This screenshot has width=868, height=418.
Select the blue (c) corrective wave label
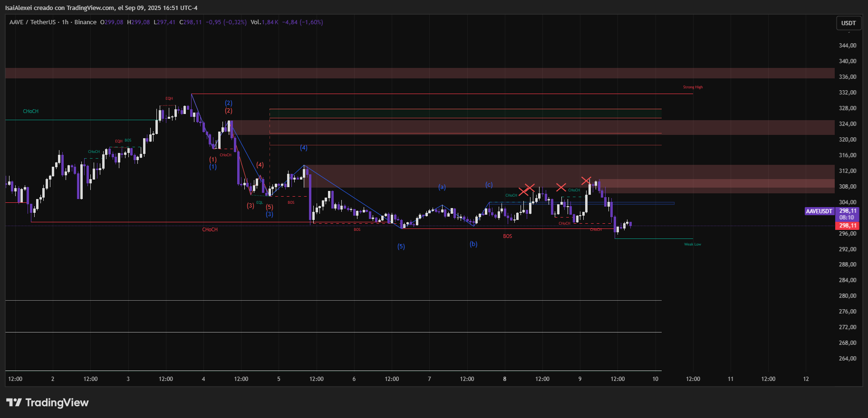click(489, 185)
